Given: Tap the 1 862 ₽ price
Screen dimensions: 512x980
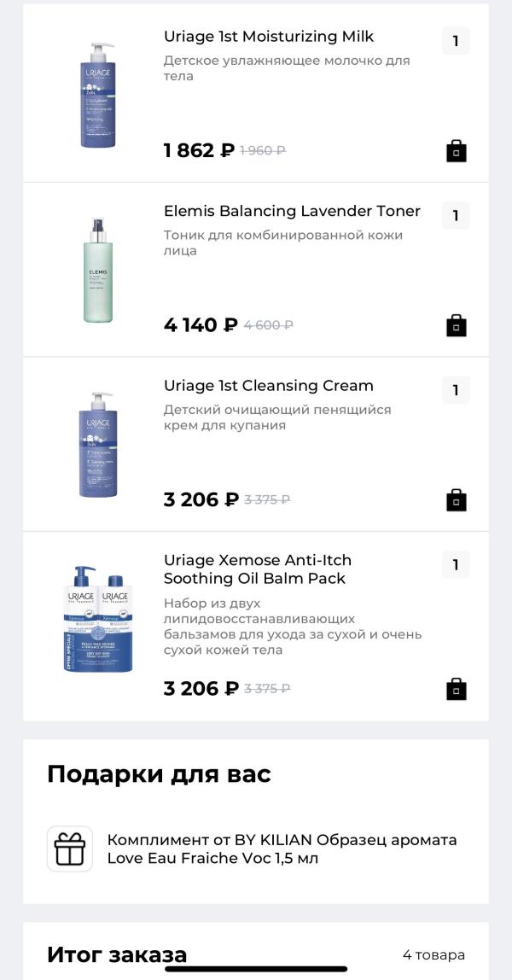Looking at the screenshot, I should click(x=199, y=151).
